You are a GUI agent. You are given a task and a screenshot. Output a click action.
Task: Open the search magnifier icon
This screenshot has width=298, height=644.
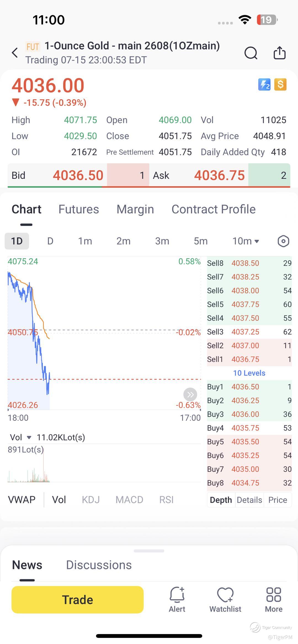[x=251, y=53]
